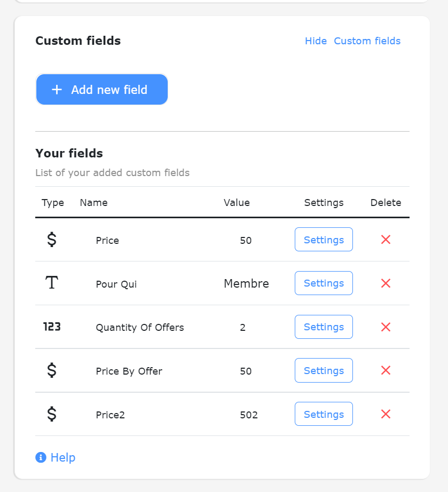This screenshot has width=448, height=492.
Task: Open the Help link
Action: tap(62, 457)
